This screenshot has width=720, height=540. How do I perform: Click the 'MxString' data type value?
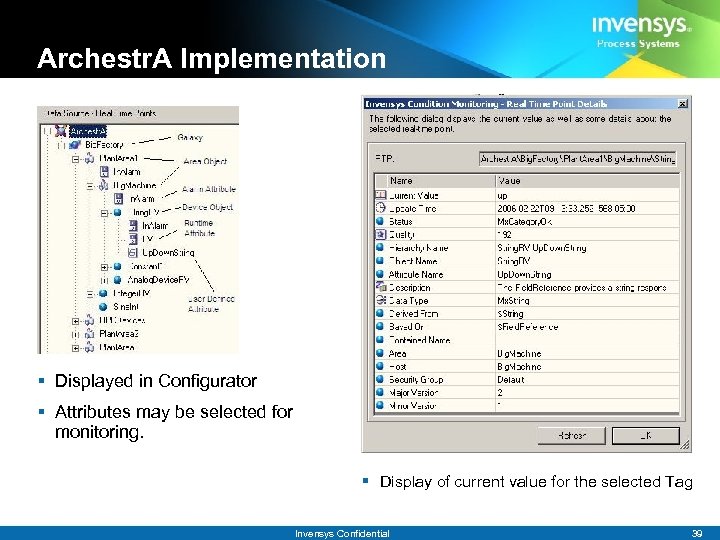[513, 301]
